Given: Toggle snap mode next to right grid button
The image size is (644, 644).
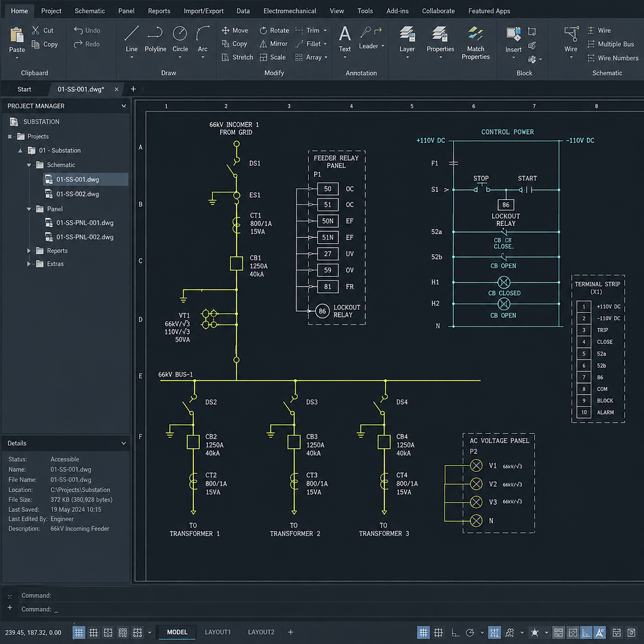Looking at the screenshot, I should tap(439, 632).
